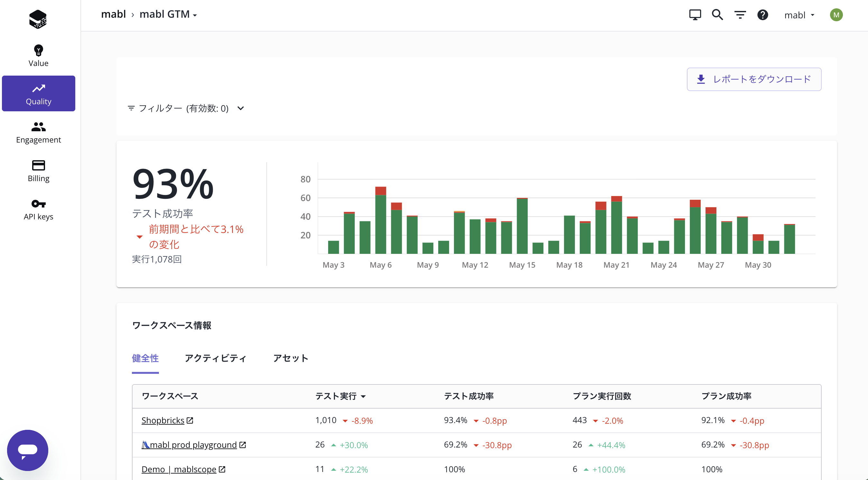868x480 pixels.
Task: Open mabl prod playground external link icon
Action: [x=243, y=445]
